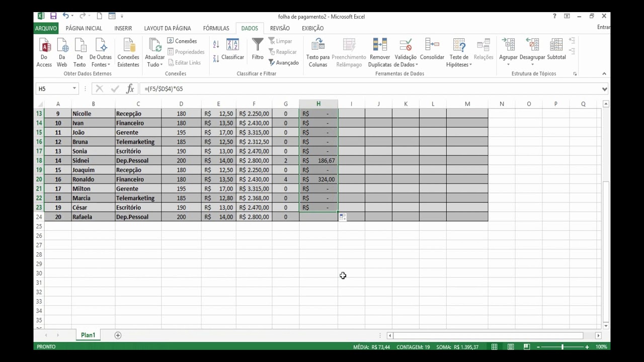
Task: Open the De Outras Fontes dropdown
Action: tap(101, 61)
